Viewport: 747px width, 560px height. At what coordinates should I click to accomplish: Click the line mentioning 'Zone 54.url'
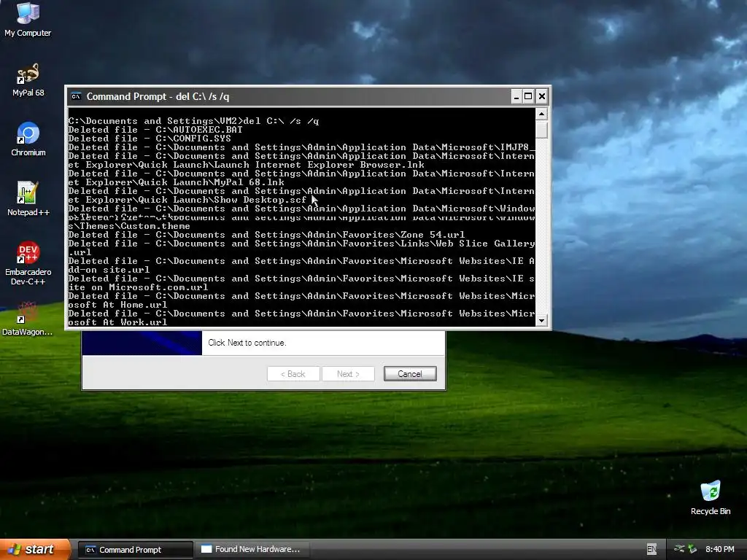pyautogui.click(x=266, y=234)
